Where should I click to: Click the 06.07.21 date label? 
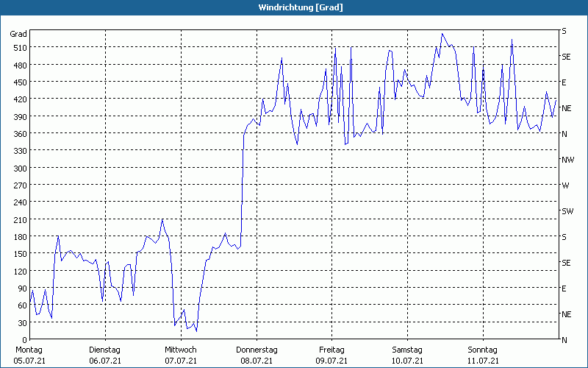pos(105,361)
